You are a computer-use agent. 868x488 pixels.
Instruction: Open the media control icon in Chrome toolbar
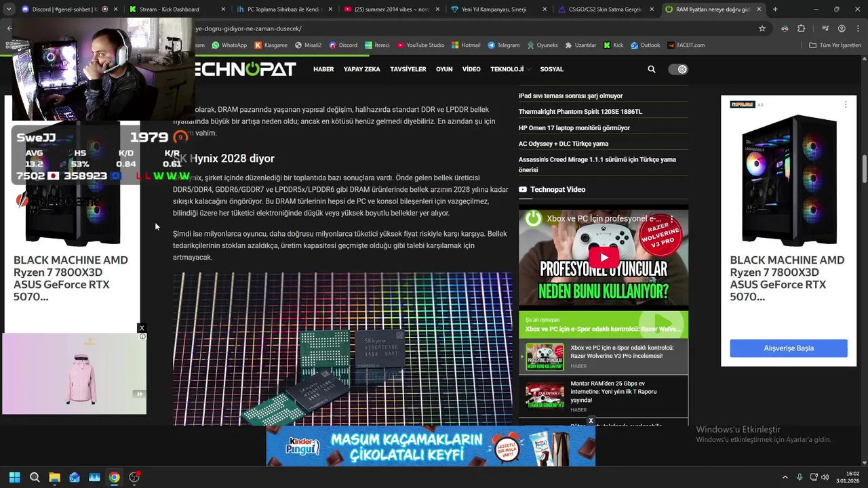825,28
